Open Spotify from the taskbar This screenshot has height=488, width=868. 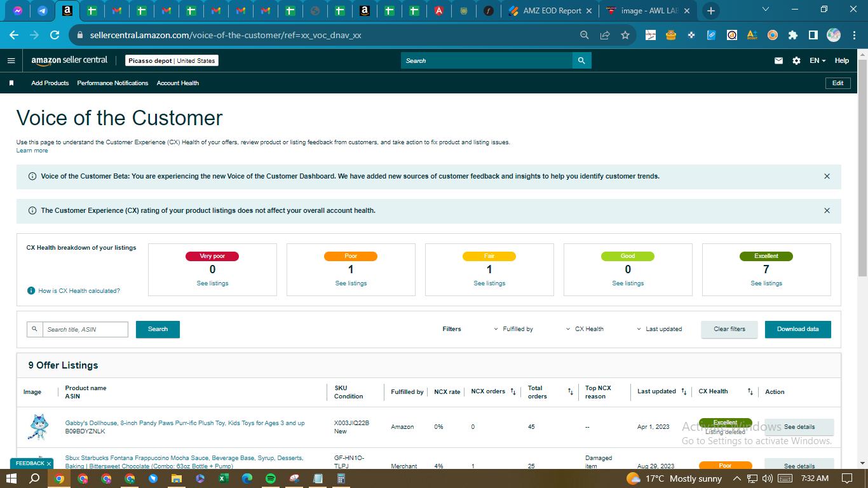click(x=271, y=478)
